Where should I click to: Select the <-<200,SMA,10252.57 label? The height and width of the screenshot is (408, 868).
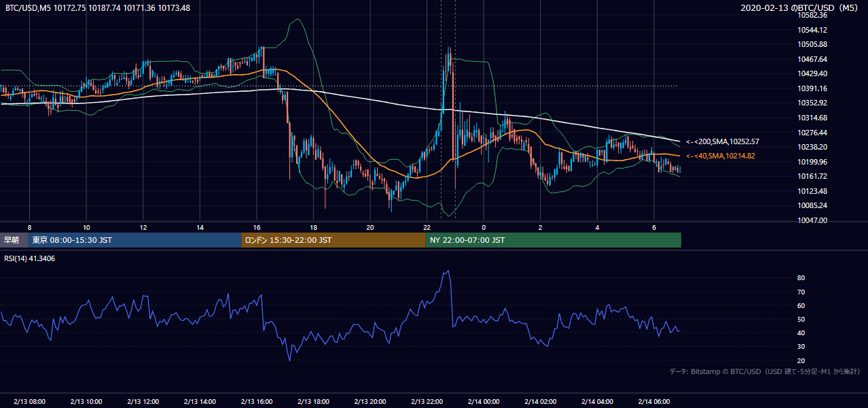click(x=723, y=141)
